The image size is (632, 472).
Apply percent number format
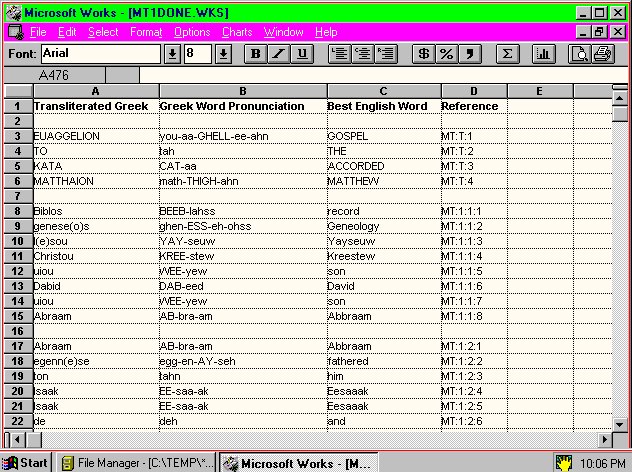[447, 54]
